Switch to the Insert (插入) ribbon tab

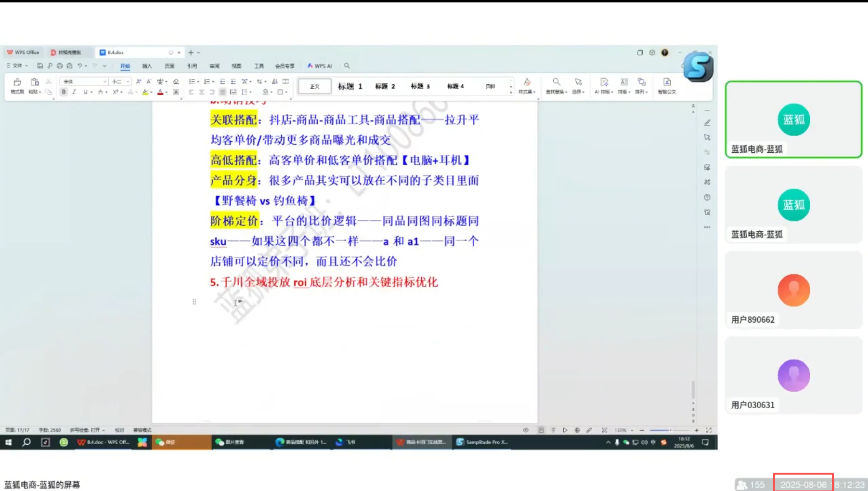tap(147, 66)
